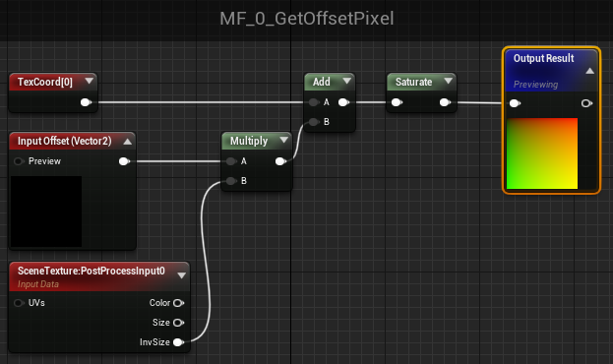Select the Add node title
The image size is (613, 364).
pos(322,82)
